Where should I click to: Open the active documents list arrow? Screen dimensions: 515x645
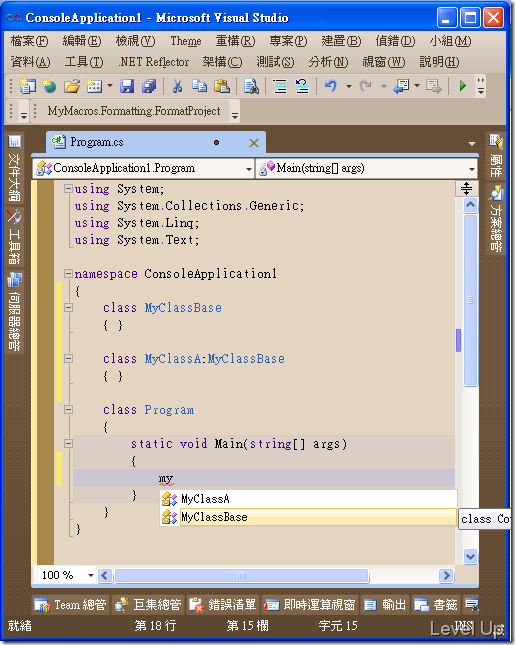(x=472, y=144)
